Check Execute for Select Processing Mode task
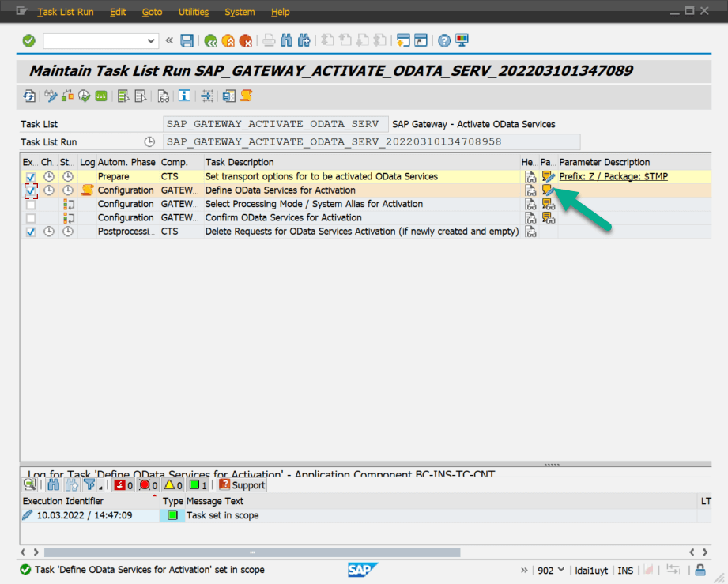Screen dimensions: 728x584 pyautogui.click(x=31, y=204)
